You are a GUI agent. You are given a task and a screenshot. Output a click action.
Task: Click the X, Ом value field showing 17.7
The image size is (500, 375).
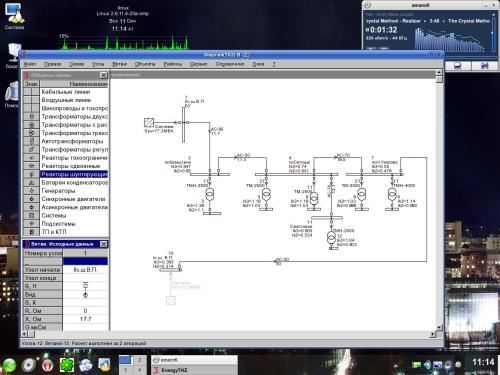tap(85, 319)
